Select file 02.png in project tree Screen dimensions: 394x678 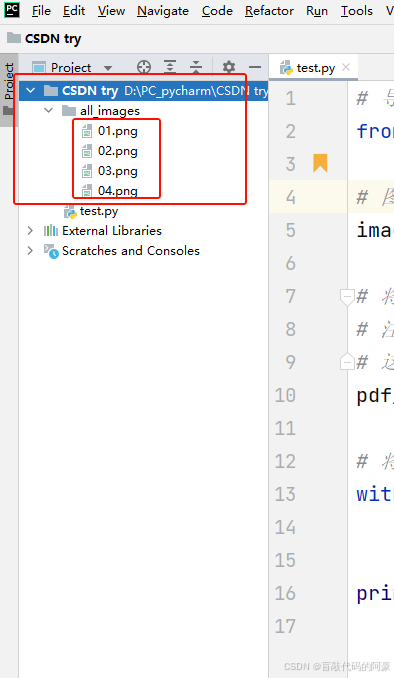coord(118,150)
